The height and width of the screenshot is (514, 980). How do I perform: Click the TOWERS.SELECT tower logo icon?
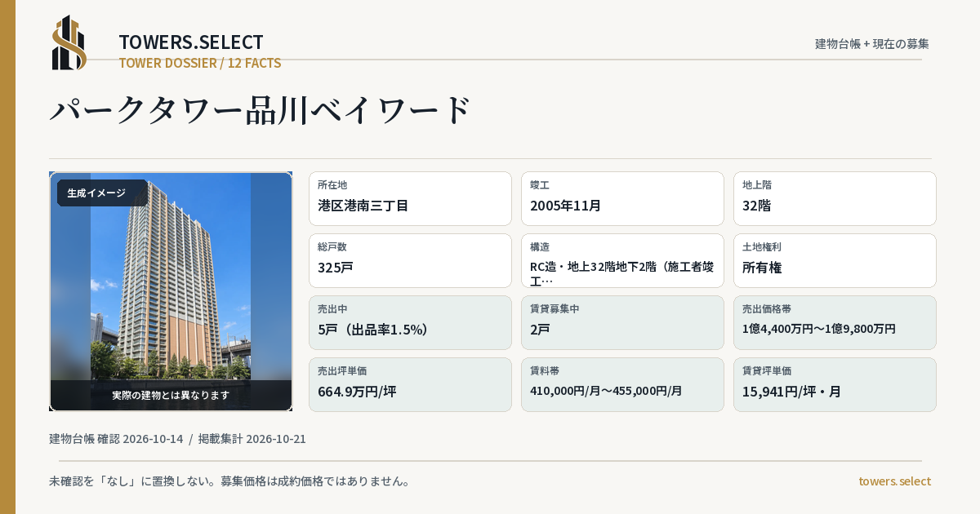(69, 42)
